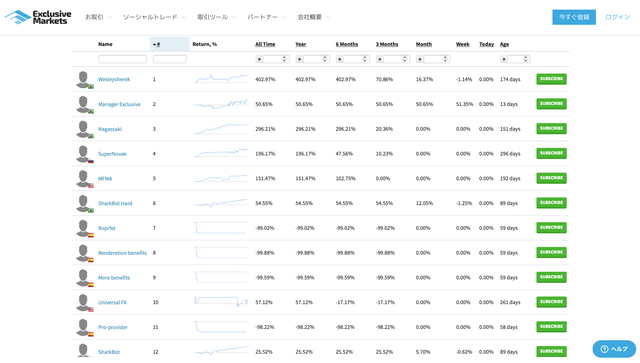Sort table by 6 Months column
This screenshot has width=640, height=363.
pyautogui.click(x=347, y=44)
